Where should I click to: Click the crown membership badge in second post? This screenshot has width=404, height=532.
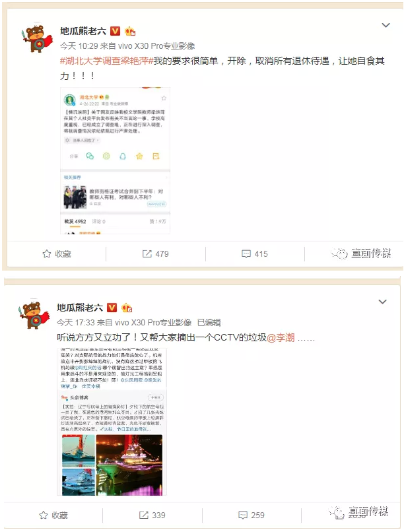[127, 308]
